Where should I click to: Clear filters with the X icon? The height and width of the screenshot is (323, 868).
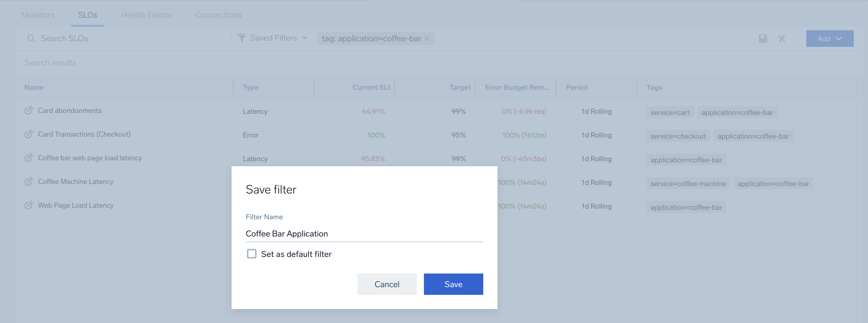(x=782, y=39)
